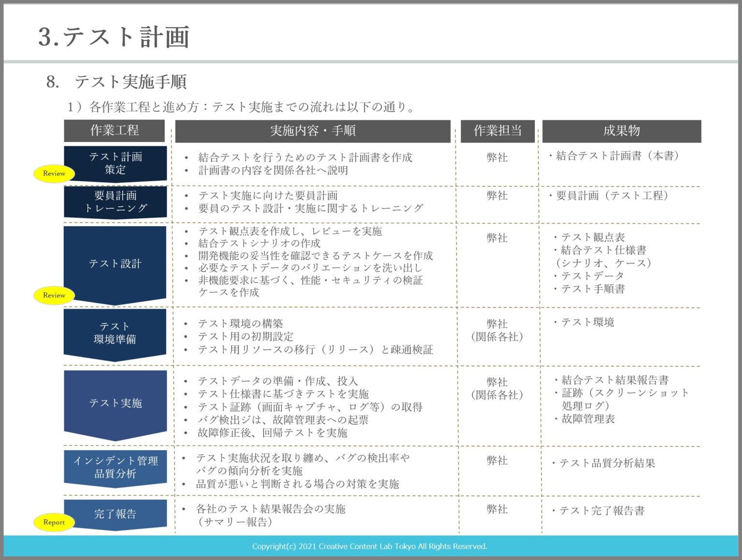Viewport: 742px width, 560px height.
Task: Select the '実施内容・手順' column header
Action: point(313,131)
